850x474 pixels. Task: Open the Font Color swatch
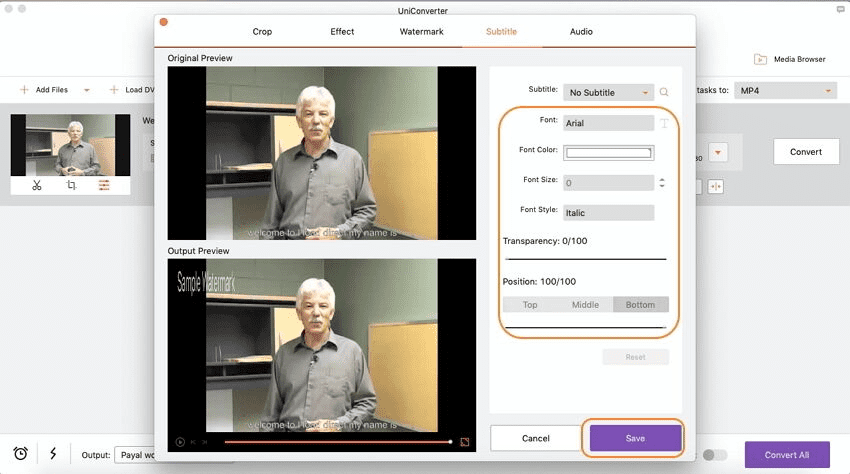coord(608,153)
